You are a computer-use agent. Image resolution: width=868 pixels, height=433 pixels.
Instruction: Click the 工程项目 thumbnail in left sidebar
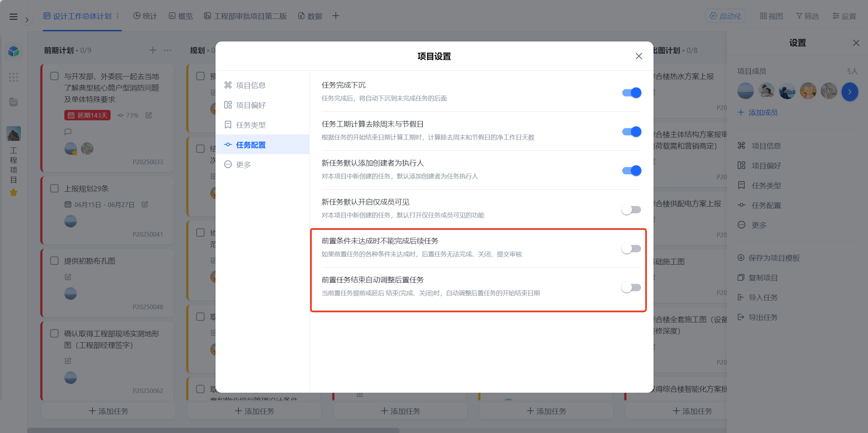14,134
